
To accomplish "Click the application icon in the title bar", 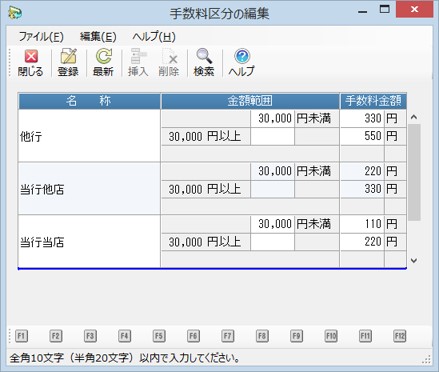I will (x=15, y=13).
